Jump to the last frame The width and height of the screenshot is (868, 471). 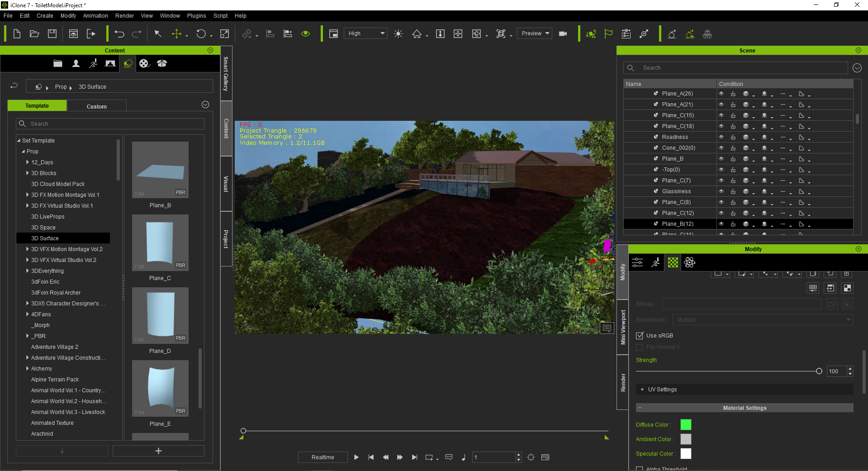pyautogui.click(x=414, y=457)
